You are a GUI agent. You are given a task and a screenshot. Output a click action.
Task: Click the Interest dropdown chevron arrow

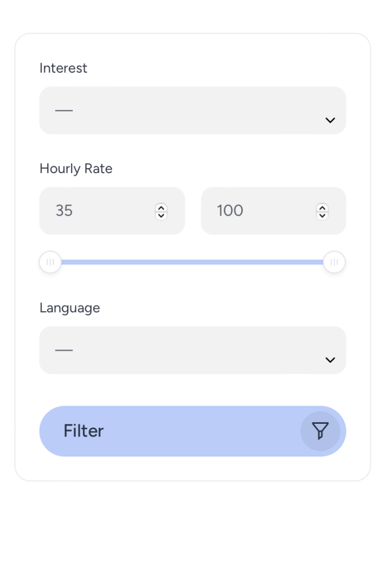tap(330, 120)
